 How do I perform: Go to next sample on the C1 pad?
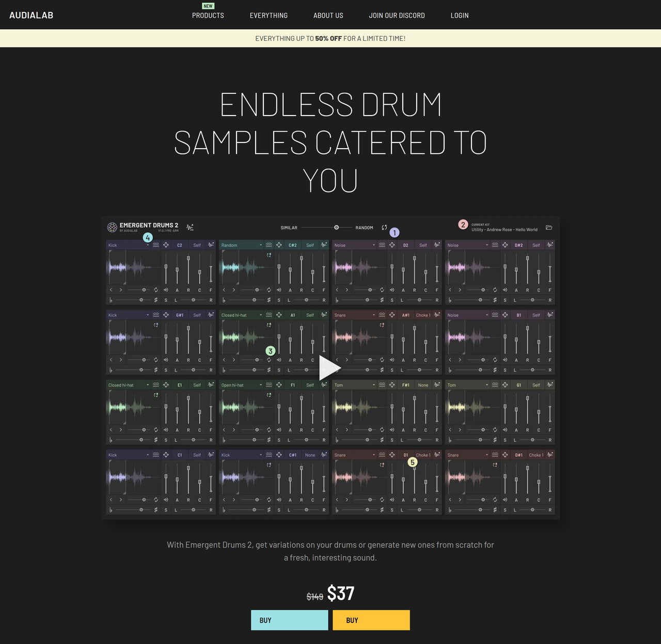tap(121, 500)
